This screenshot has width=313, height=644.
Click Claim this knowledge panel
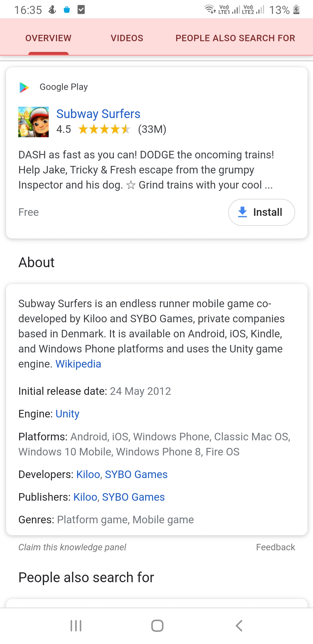point(72,547)
